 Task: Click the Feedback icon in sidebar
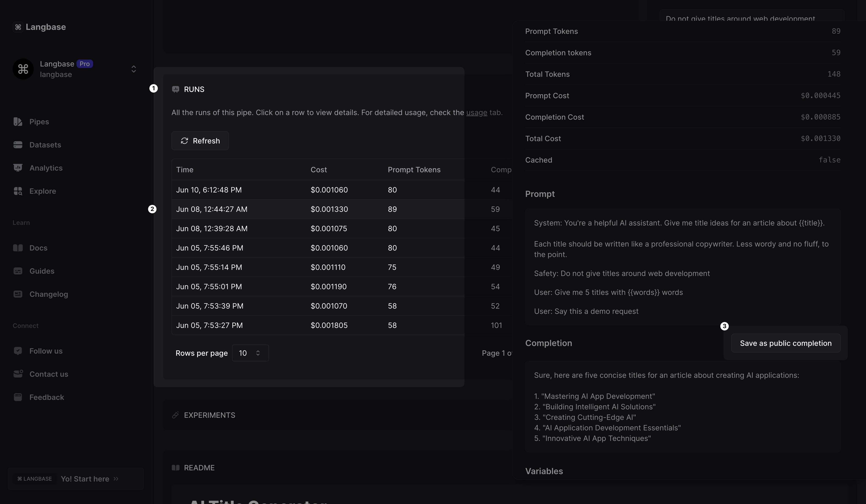coord(18,397)
